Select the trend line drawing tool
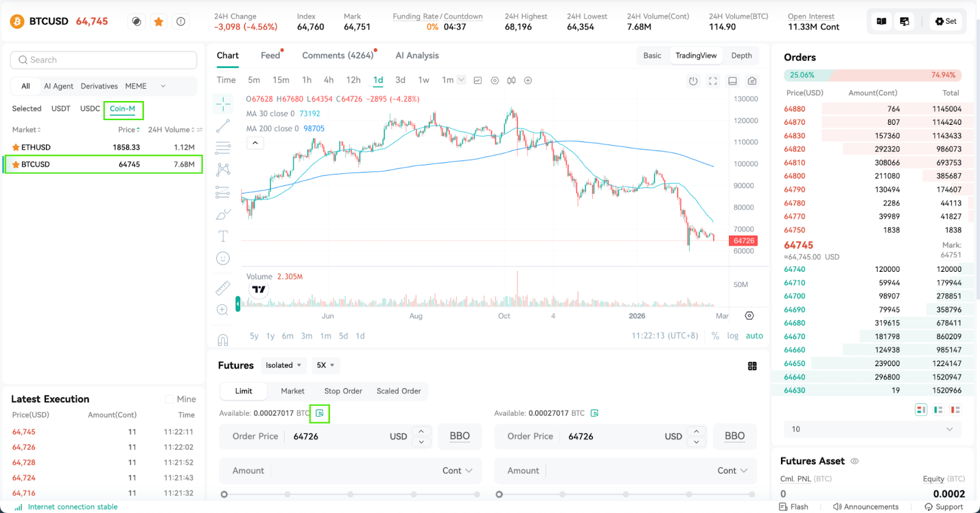Image resolution: width=980 pixels, height=513 pixels. [223, 126]
